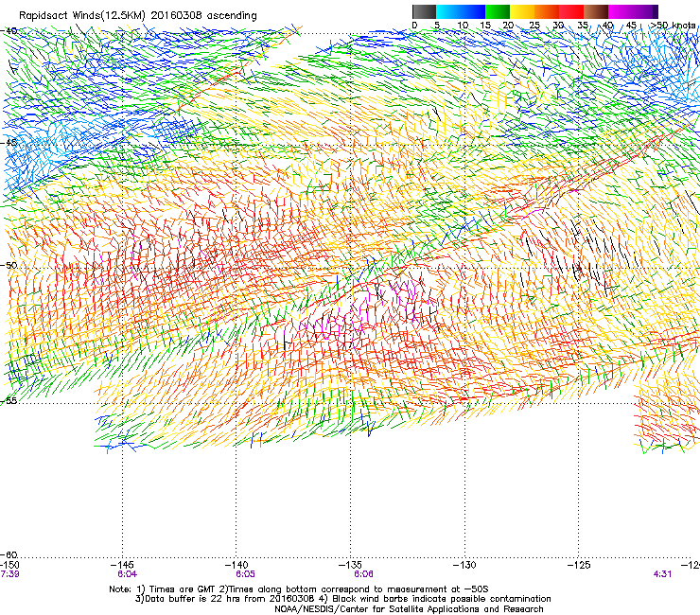Click the legend tick label '15'
Screen dimensions: 700x615
click(x=485, y=25)
